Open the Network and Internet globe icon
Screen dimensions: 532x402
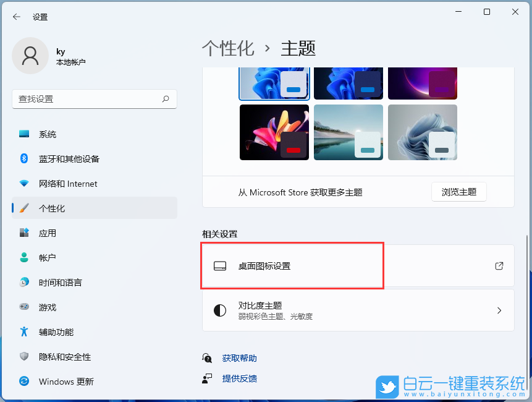coord(25,183)
